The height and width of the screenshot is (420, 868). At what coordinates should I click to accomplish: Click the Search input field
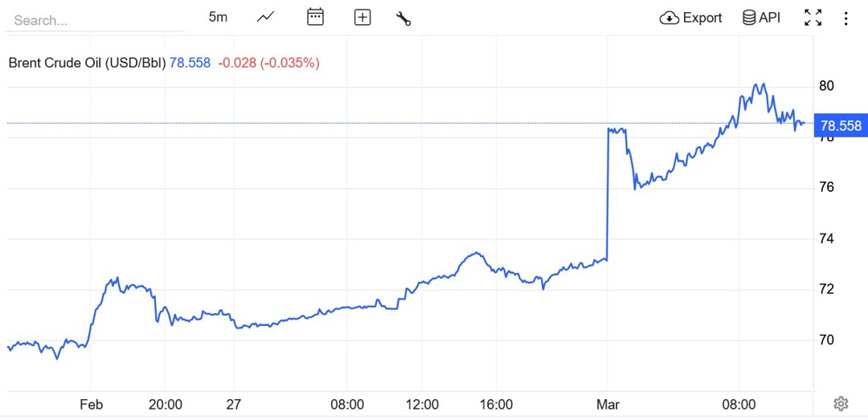(94, 20)
